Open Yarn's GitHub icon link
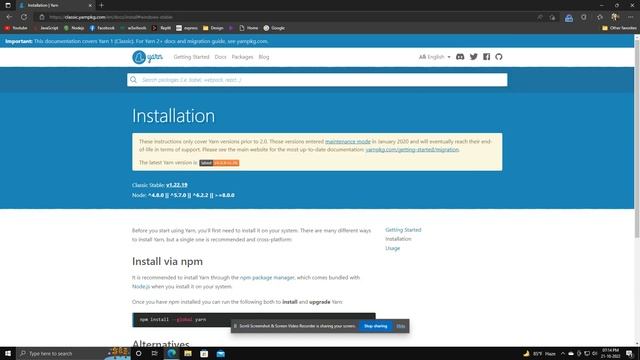The image size is (640, 360). tap(499, 57)
